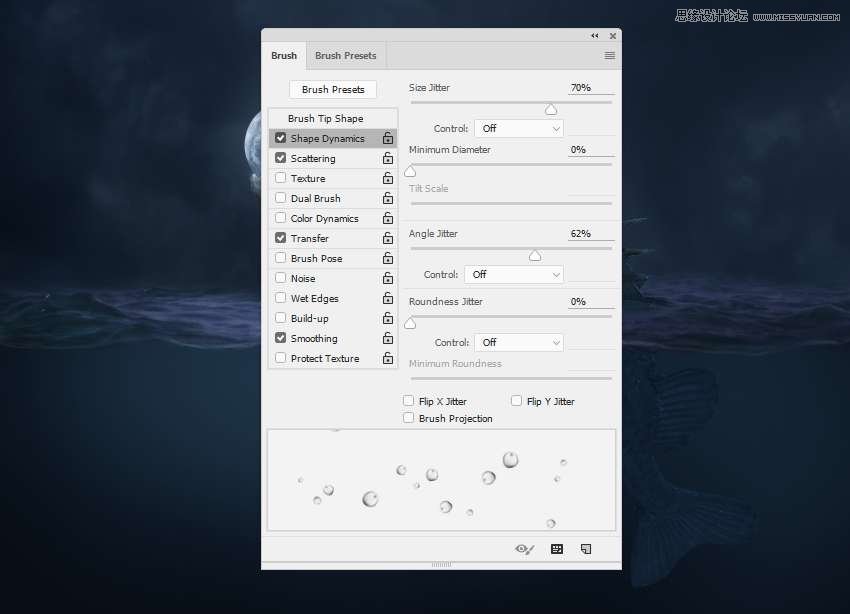Click the lock icon beside Transfer
850x614 pixels.
[x=387, y=239]
